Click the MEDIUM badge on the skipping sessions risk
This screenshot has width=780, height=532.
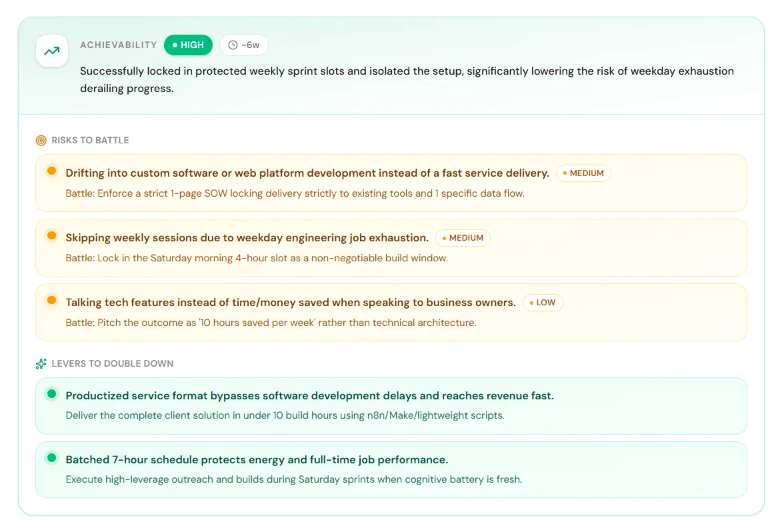point(463,238)
